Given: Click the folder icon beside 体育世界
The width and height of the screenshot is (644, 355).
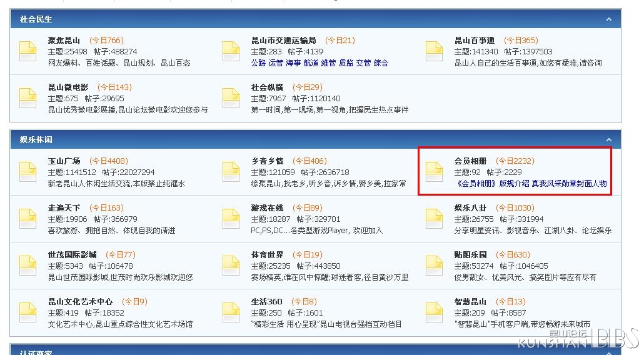Looking at the screenshot, I should click(231, 266).
